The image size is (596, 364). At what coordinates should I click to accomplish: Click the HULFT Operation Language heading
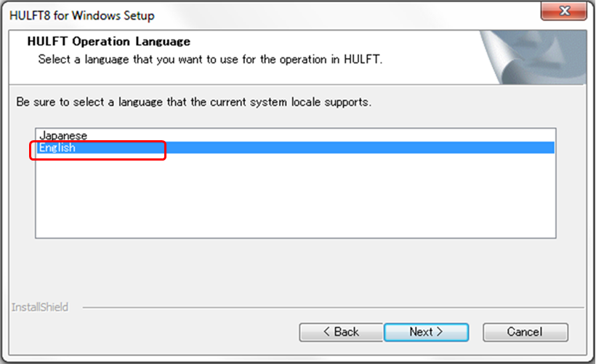click(x=108, y=41)
